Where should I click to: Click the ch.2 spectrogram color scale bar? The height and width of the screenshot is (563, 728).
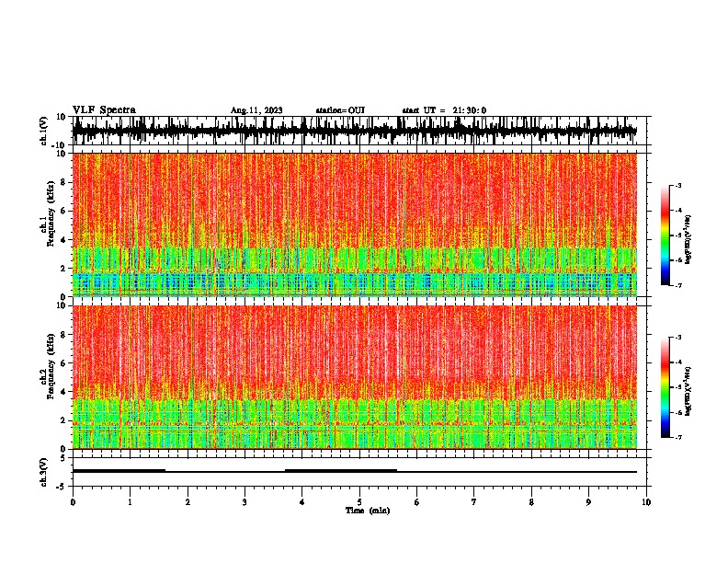coord(665,387)
